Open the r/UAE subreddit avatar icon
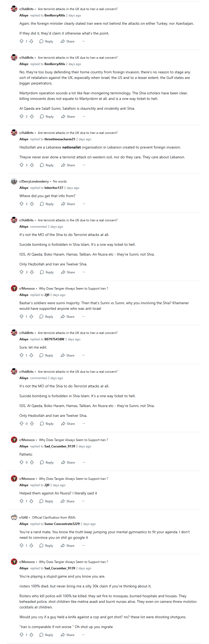 [x=14, y=518]
